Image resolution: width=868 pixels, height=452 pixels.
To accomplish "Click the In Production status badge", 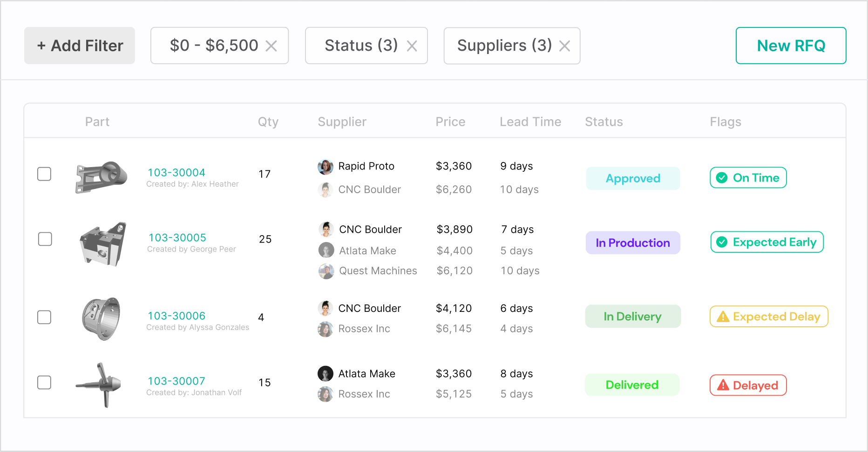I will click(x=632, y=243).
